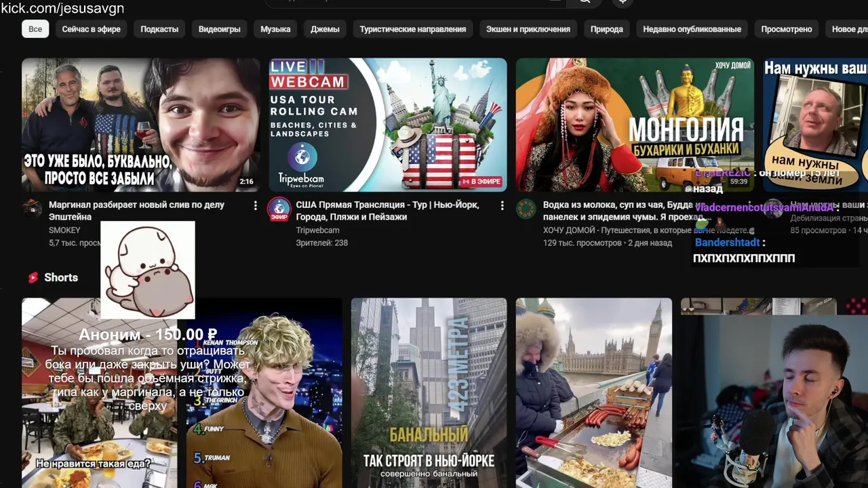Select the "Джемы" filter chip
Screen dimensions: 868x488
[x=325, y=29]
